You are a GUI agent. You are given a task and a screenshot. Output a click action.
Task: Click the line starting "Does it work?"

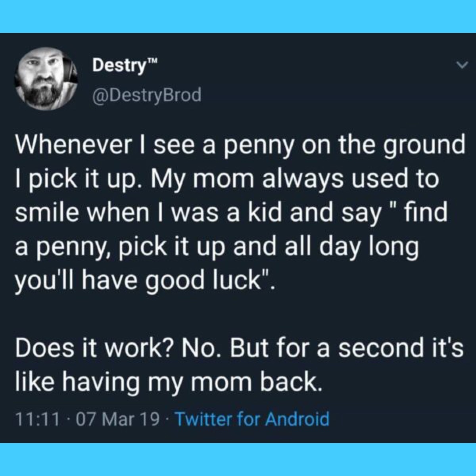click(239, 348)
